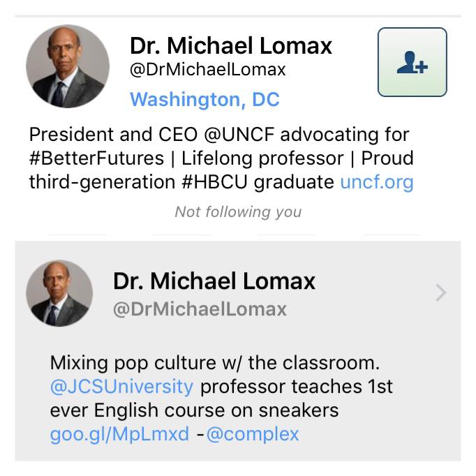Open the Washington, DC location link
Screen dimensions: 476x476
(x=204, y=100)
